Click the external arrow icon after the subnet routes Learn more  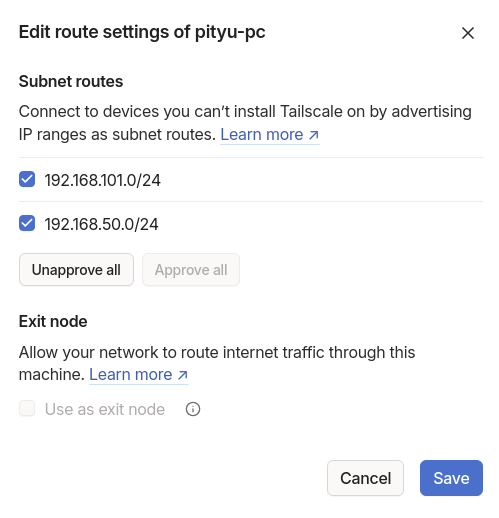(313, 135)
